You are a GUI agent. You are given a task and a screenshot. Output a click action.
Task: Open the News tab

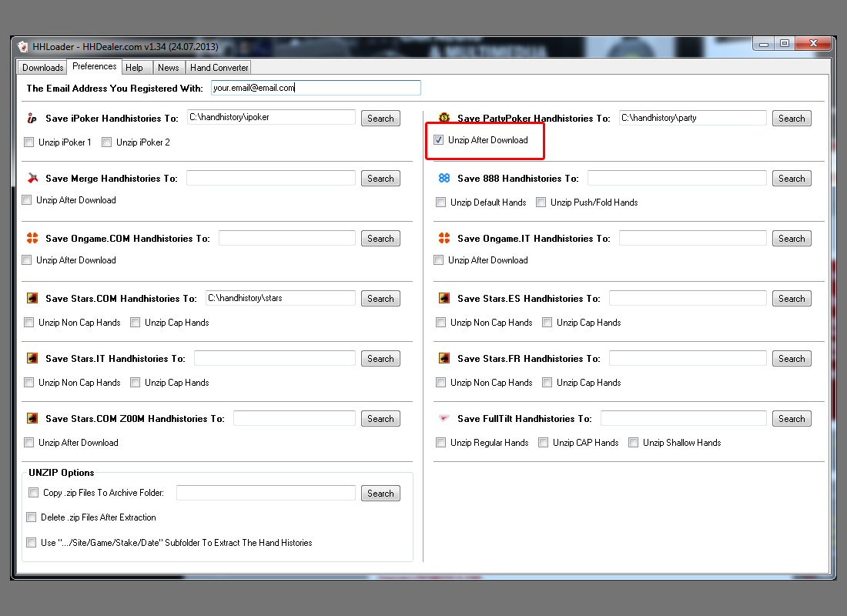click(168, 68)
